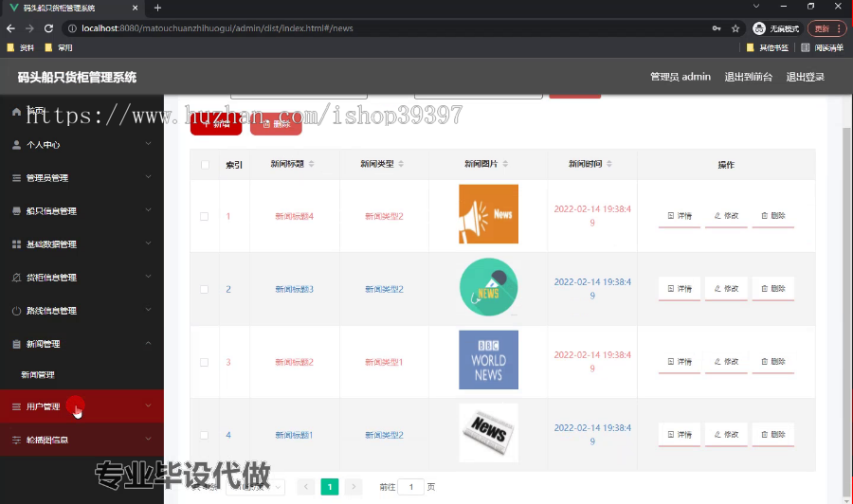This screenshot has height=504, width=853.
Task: Click 退出登录 to log out
Action: (x=805, y=77)
